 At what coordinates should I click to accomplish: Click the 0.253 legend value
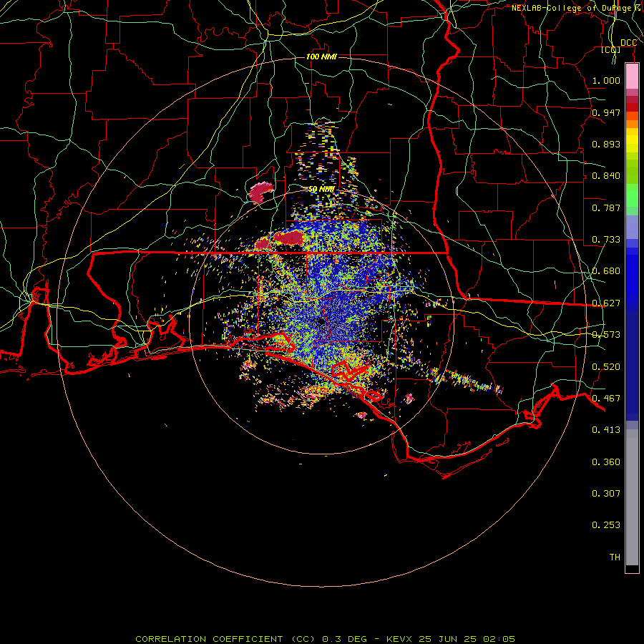(x=606, y=525)
